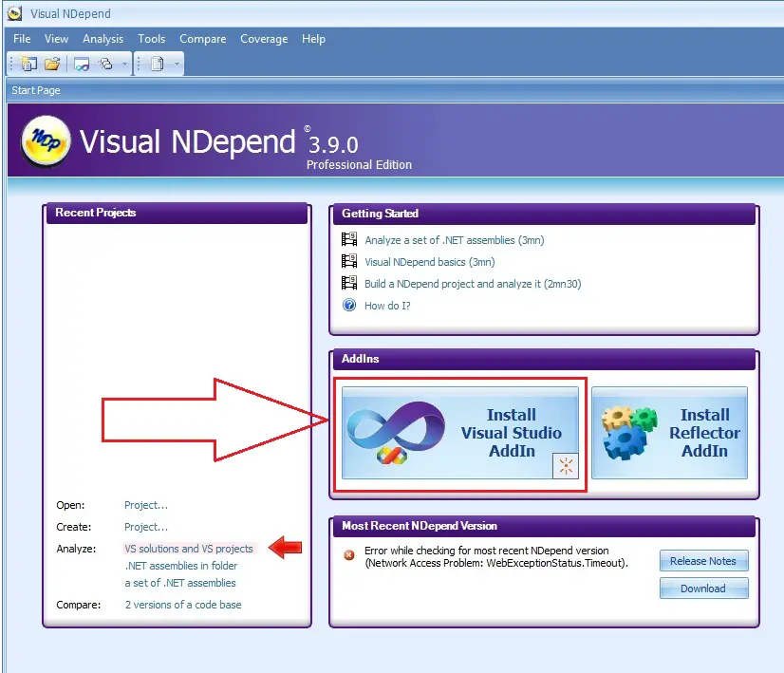Click Install Reflector AddIn button

tap(669, 433)
